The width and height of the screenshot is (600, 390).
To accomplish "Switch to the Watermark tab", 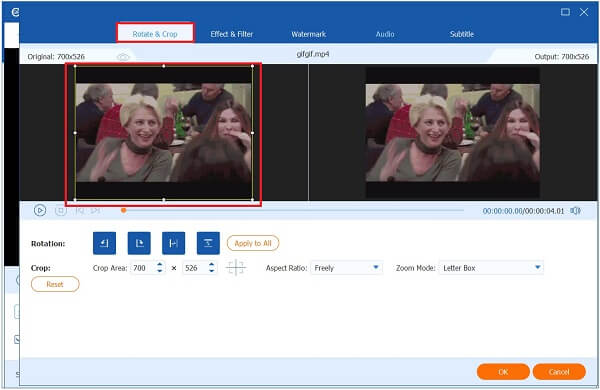I will click(x=308, y=34).
